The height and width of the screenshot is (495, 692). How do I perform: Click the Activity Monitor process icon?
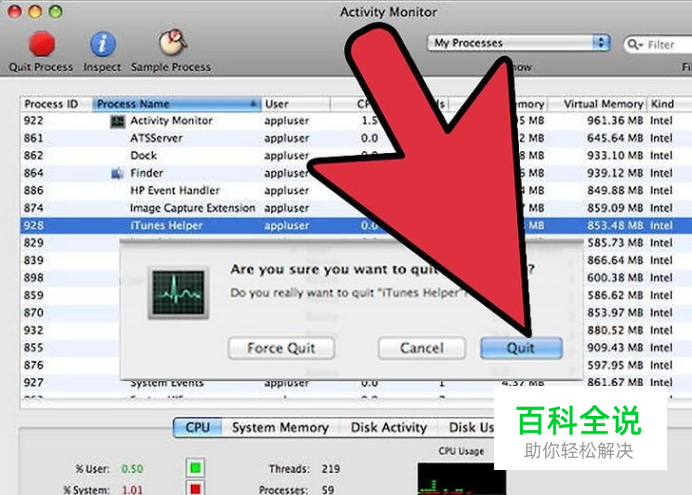117,121
